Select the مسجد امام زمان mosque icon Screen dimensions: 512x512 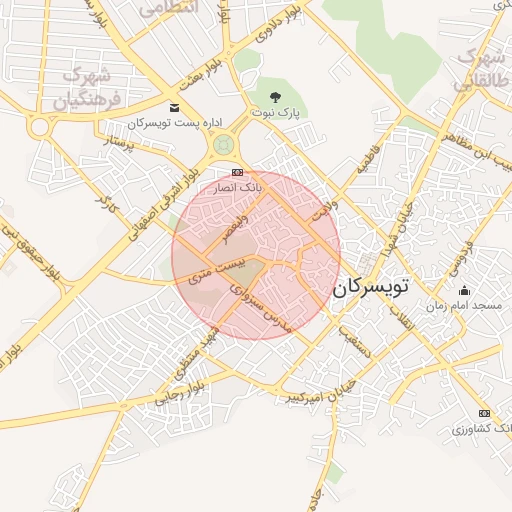click(x=464, y=291)
